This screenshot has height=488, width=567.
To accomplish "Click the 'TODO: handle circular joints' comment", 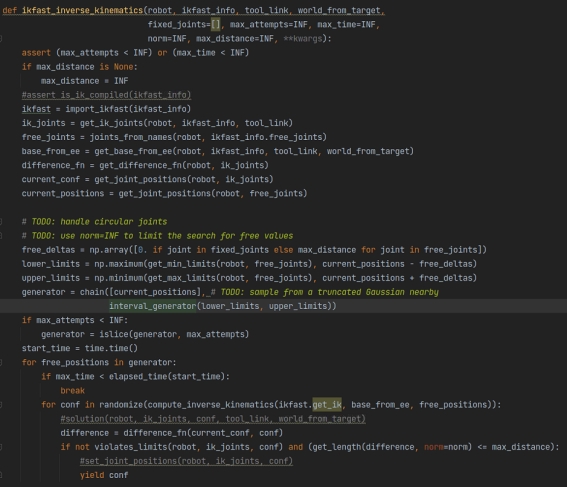I will (x=99, y=222).
